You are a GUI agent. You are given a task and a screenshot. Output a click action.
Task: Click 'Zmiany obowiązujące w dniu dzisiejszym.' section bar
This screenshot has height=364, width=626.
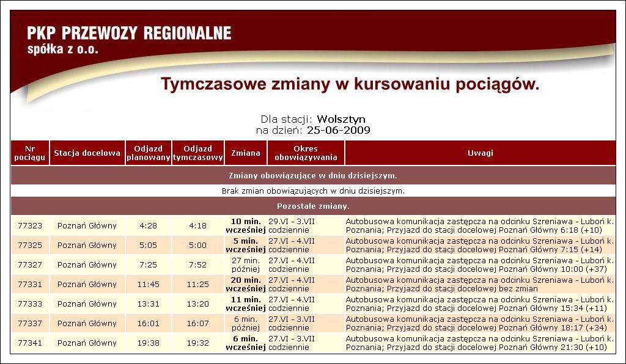pos(313,175)
